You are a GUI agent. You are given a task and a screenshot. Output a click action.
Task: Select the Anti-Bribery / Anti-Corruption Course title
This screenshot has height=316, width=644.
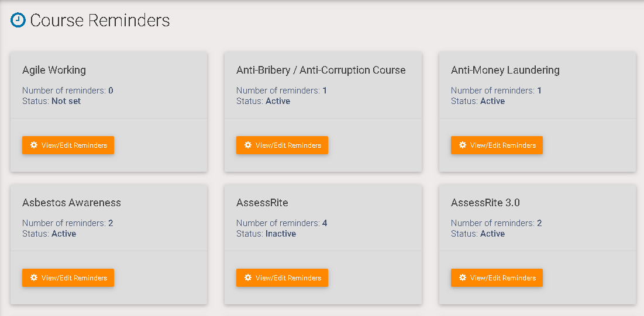(x=321, y=70)
